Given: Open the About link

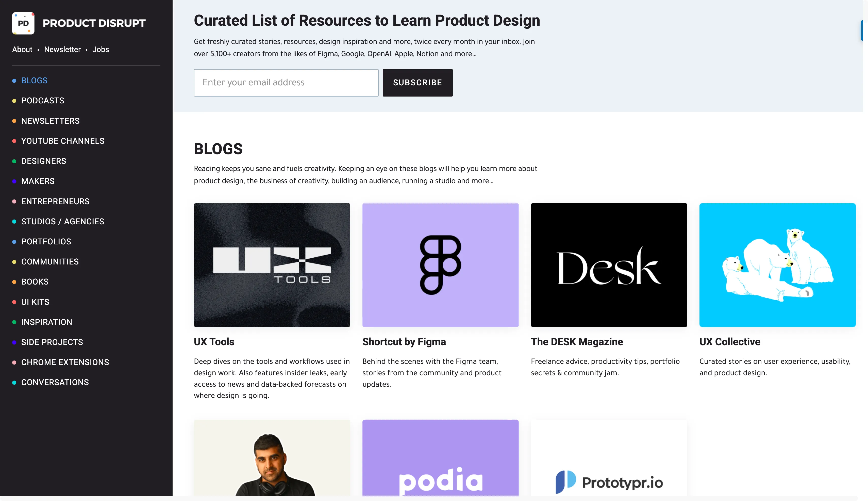Looking at the screenshot, I should [22, 50].
